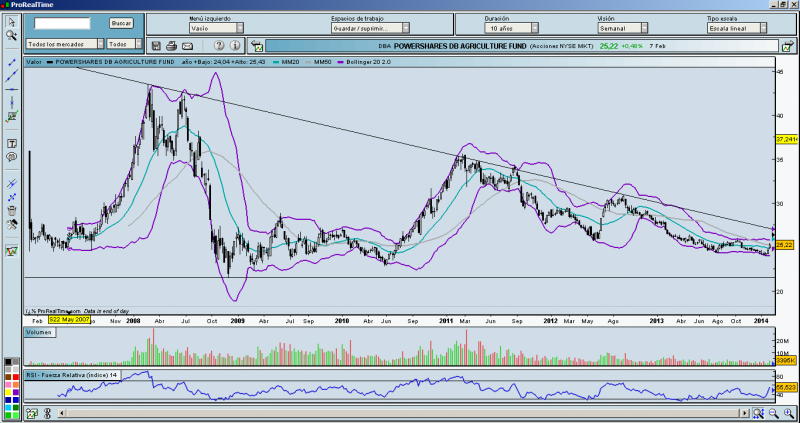Choose the long trend line tool
The height and width of the screenshot is (423, 800).
coord(11,76)
